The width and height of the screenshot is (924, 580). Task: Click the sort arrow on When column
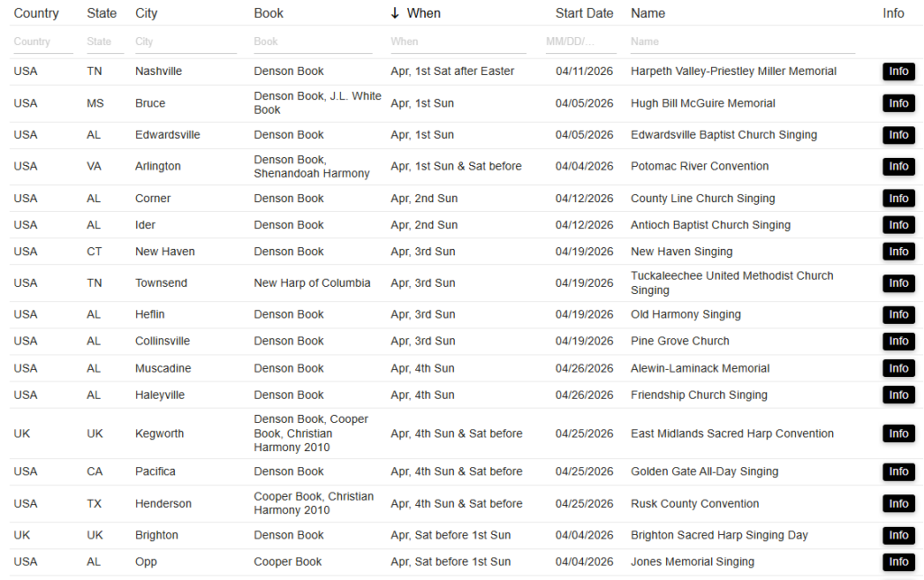(x=394, y=14)
